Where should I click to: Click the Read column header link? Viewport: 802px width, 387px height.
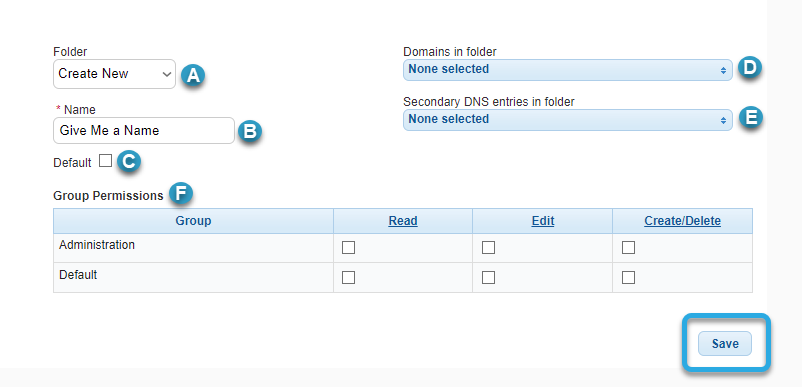tap(403, 221)
